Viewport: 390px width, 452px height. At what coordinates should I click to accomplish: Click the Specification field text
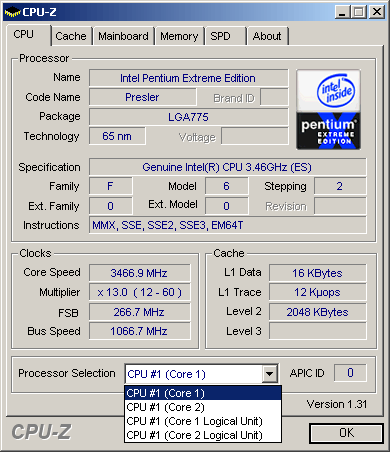click(227, 167)
